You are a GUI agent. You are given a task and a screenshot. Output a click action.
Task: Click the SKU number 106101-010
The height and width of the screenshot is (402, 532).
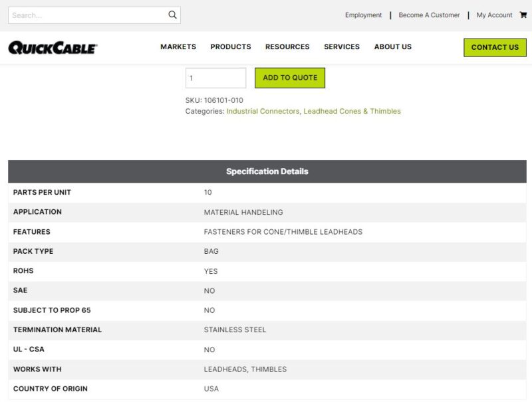click(223, 100)
